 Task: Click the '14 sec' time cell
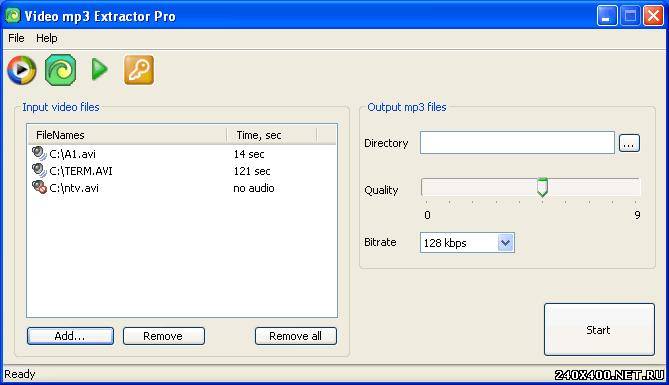click(x=249, y=154)
